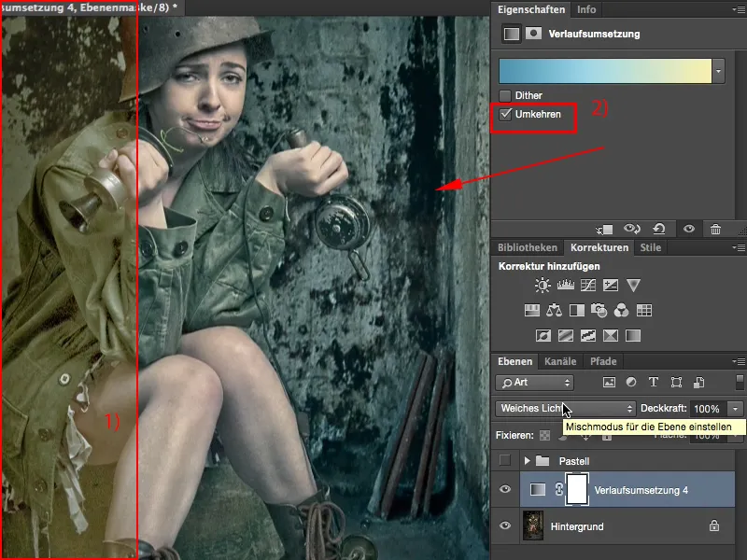Select the Levels adjustment icon

[564, 285]
